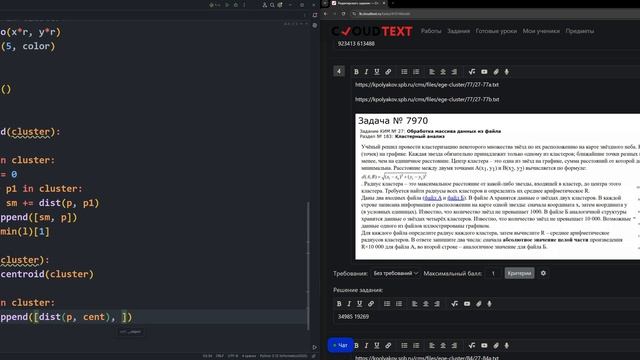Center text in task 4 editor
Viewport: 640px width, 360px height.
point(443,72)
